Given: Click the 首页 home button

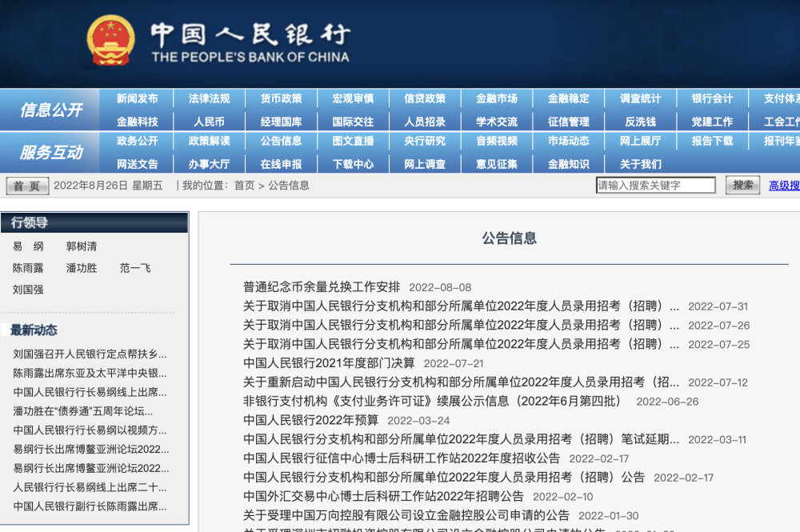Looking at the screenshot, I should tap(27, 186).
